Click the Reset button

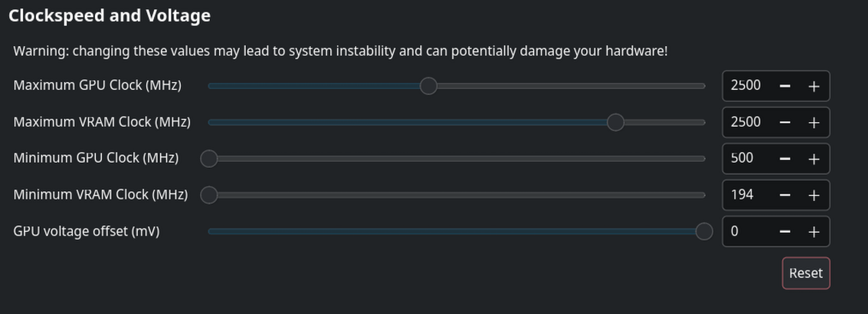tap(806, 273)
